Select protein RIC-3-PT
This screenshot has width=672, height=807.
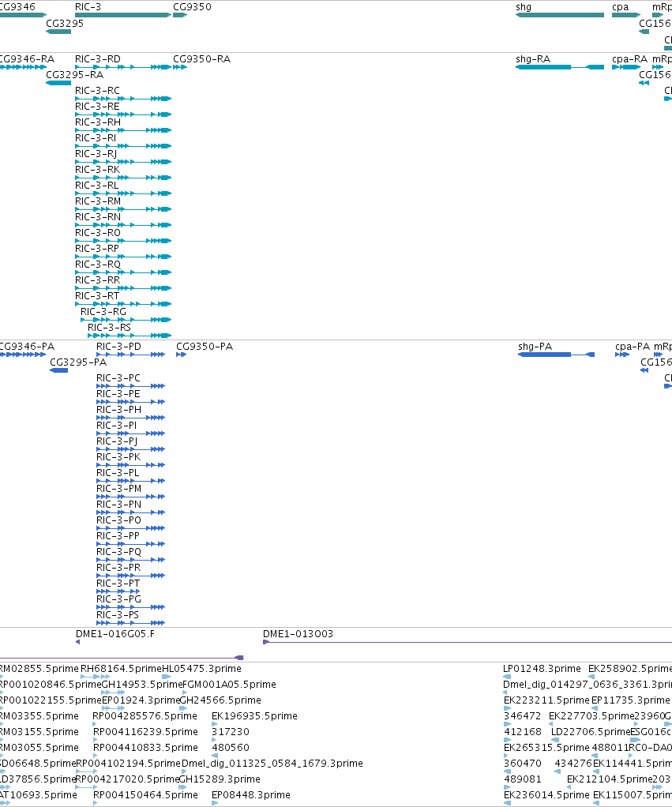(x=118, y=591)
